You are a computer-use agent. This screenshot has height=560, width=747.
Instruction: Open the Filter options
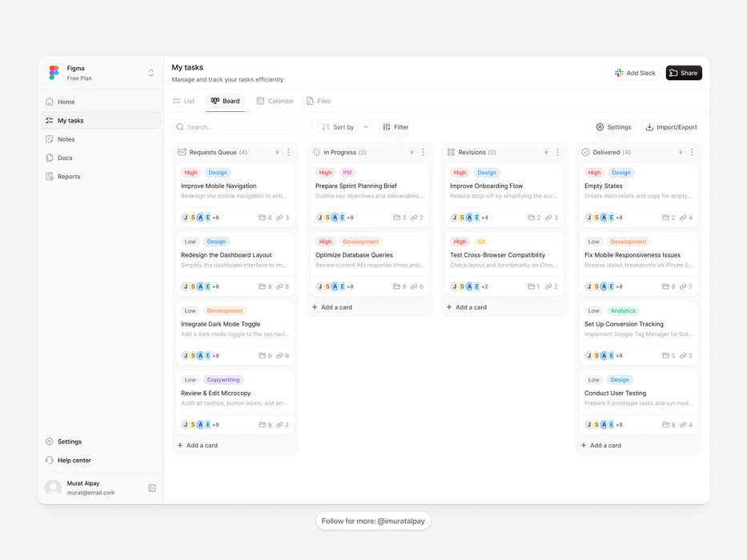point(396,127)
